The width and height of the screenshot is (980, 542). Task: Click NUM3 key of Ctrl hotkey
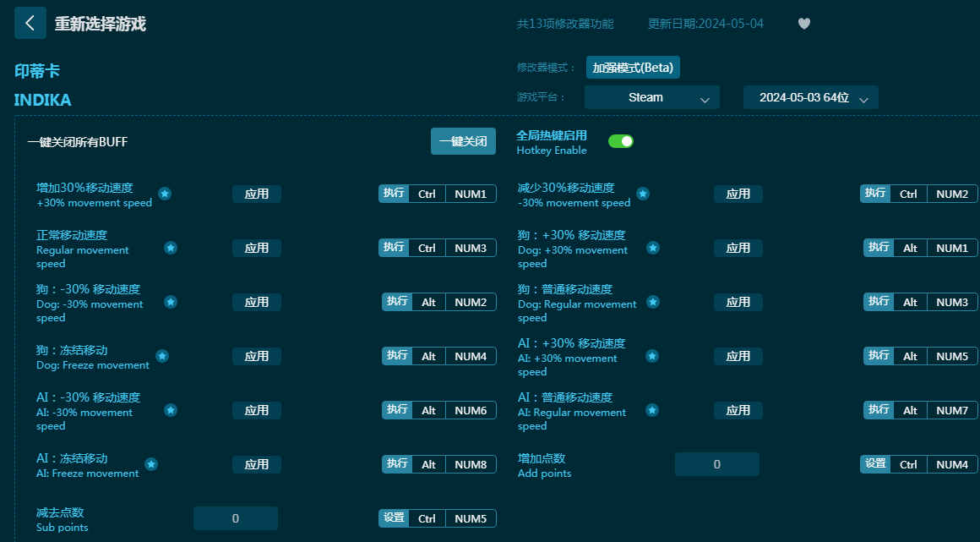point(471,248)
